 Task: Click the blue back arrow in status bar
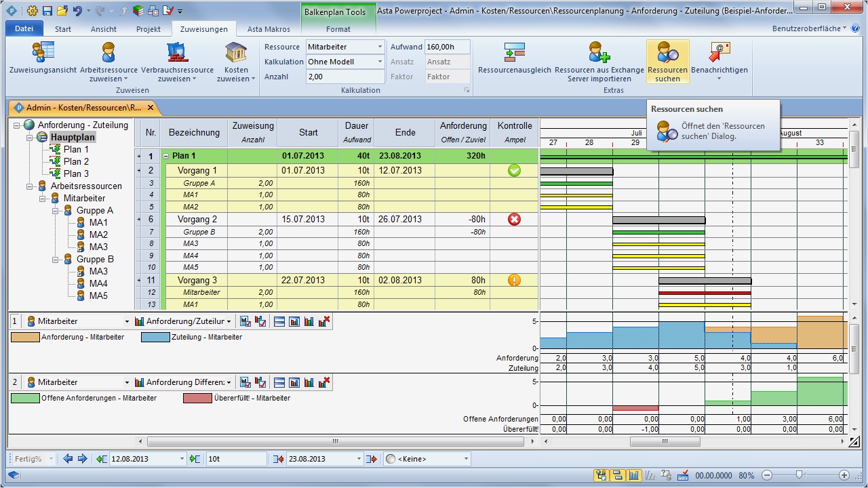tap(68, 459)
